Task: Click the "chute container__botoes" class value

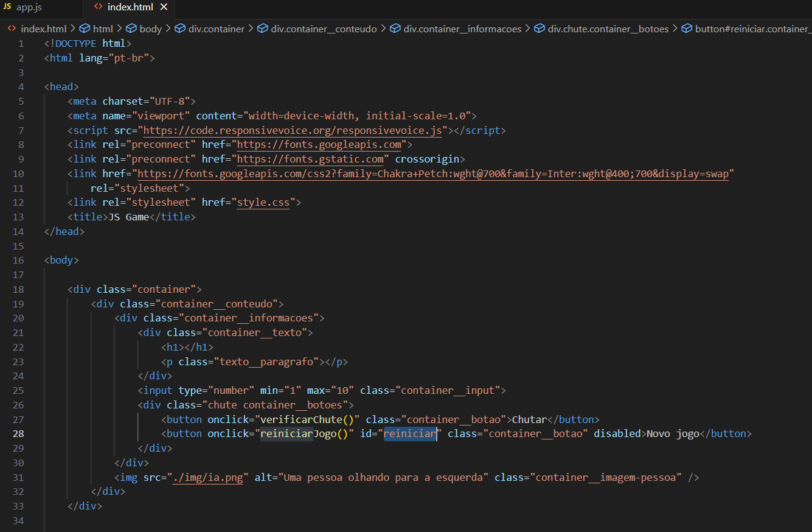Action: click(x=275, y=405)
